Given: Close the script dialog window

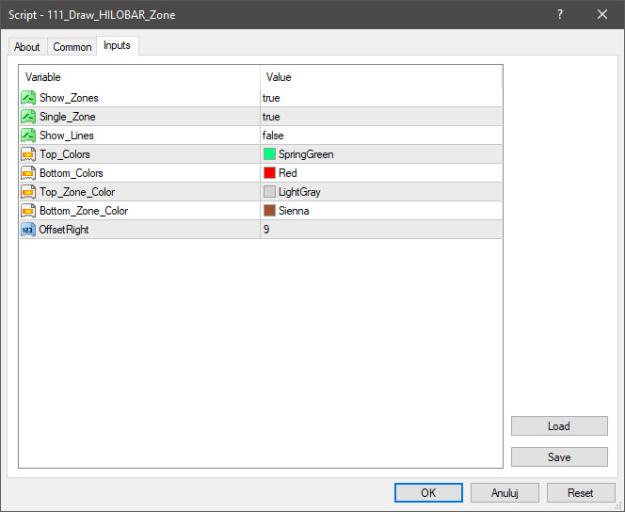Looking at the screenshot, I should point(602,14).
